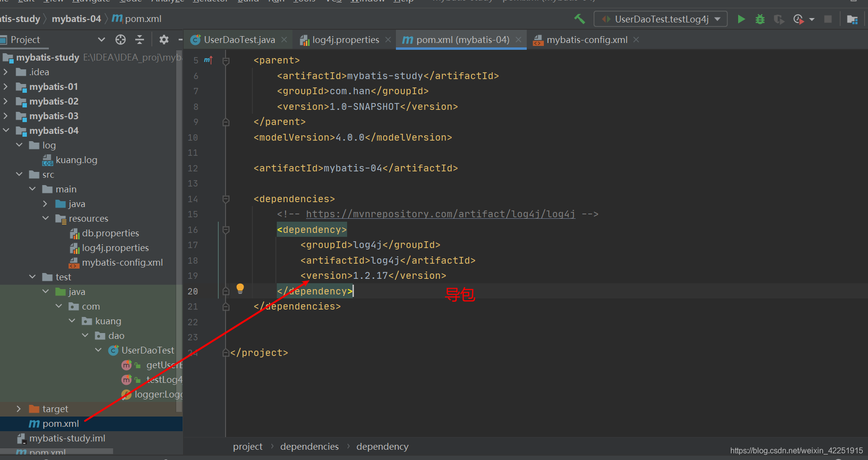Open the profiler run icon
Viewport: 868px width, 460px height.
[798, 19]
